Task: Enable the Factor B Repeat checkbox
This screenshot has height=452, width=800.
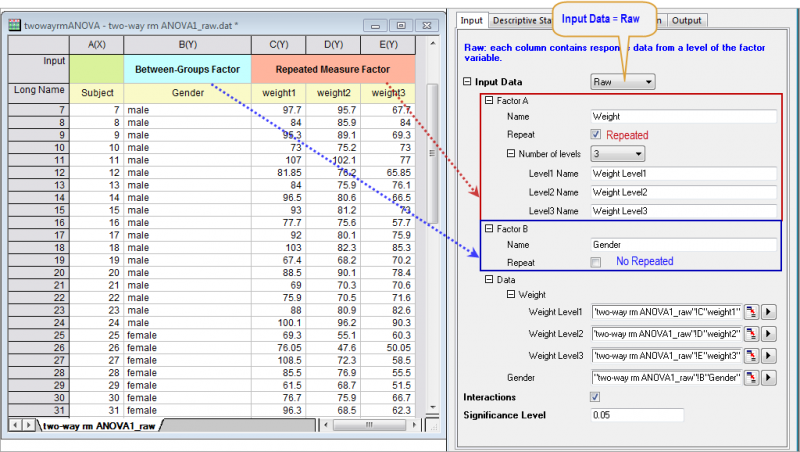Action: [597, 261]
